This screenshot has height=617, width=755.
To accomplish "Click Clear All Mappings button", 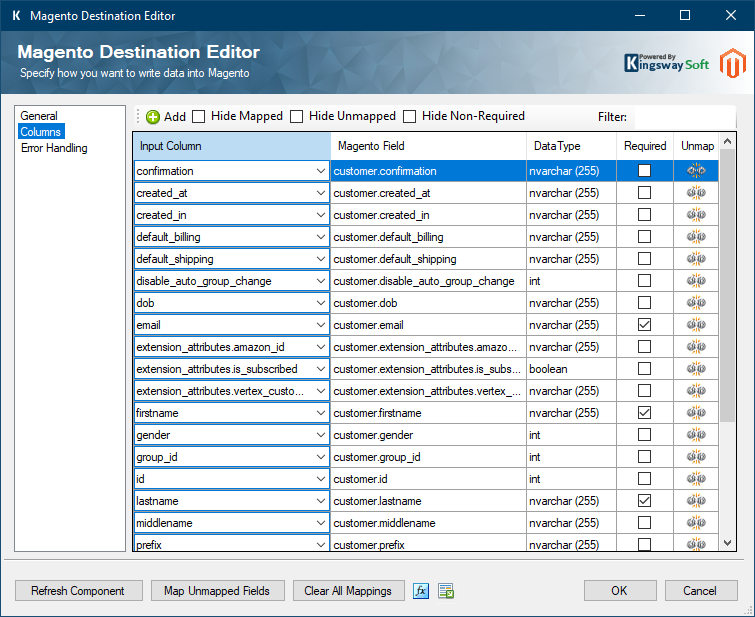I will coord(349,591).
